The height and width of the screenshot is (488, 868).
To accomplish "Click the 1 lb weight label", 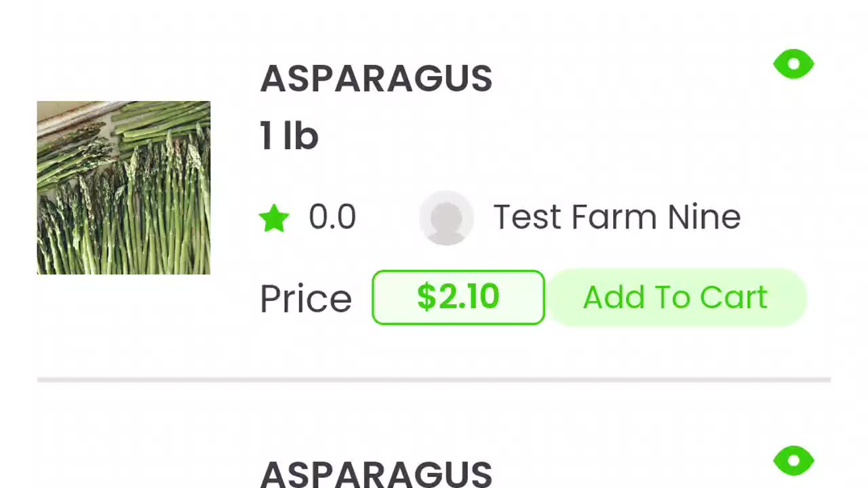I will 289,136.
